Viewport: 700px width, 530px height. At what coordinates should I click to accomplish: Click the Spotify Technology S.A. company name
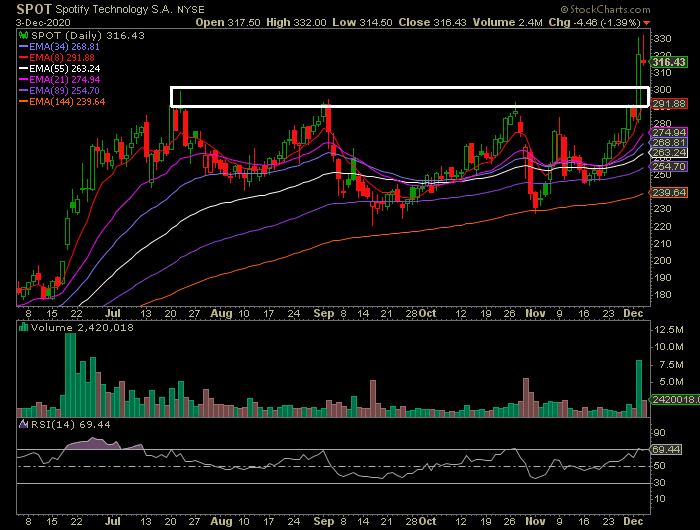point(114,9)
